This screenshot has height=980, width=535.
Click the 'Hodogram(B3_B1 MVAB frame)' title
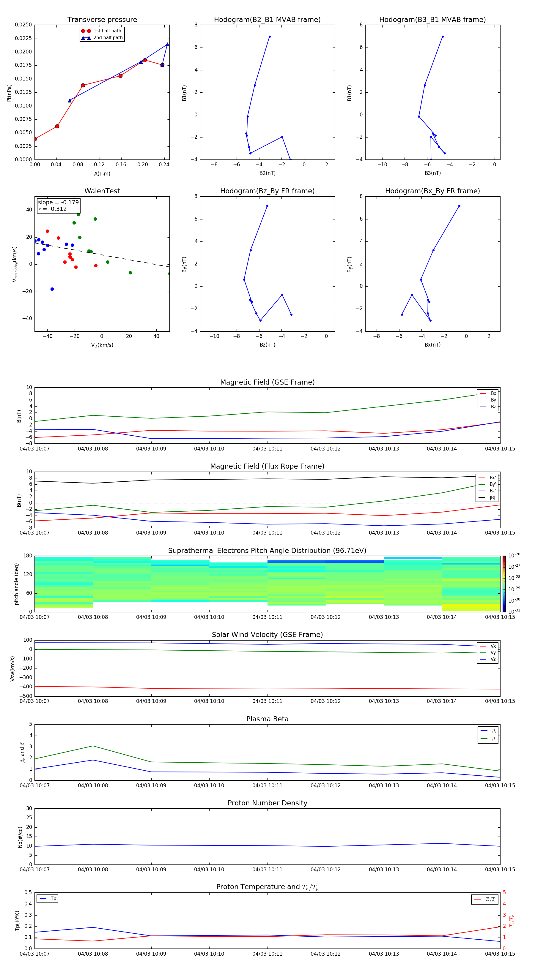click(x=432, y=20)
